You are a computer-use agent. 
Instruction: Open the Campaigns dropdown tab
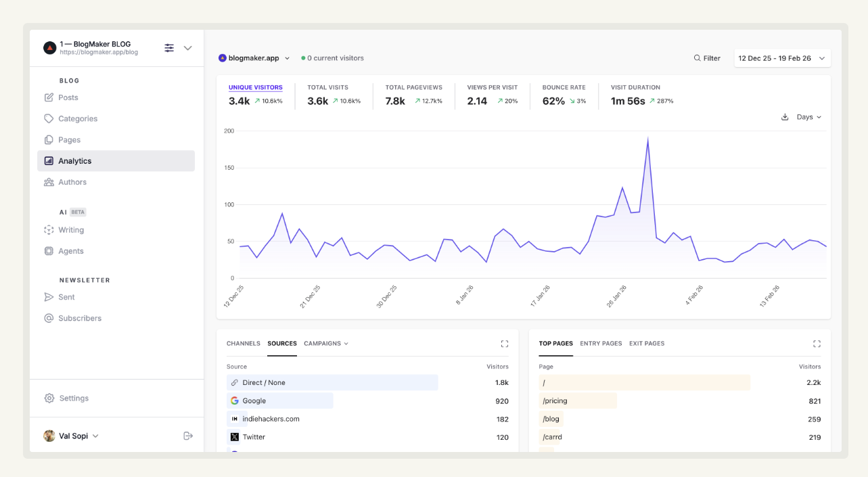326,344
